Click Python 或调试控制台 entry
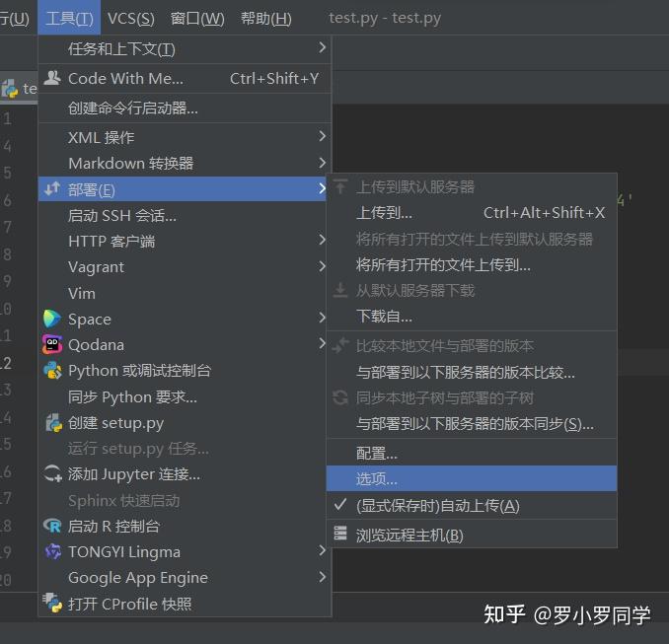Screen dimensions: 669x644 (x=185, y=370)
